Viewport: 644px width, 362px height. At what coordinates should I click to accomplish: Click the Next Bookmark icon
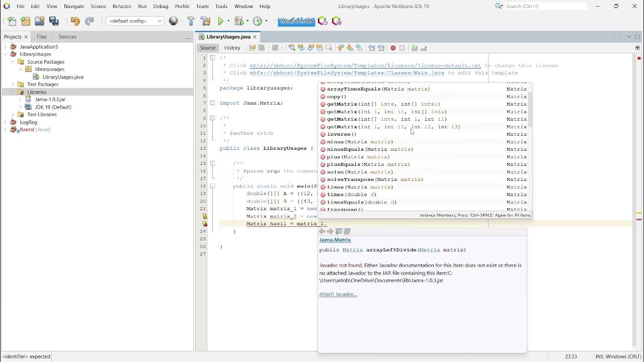click(350, 48)
